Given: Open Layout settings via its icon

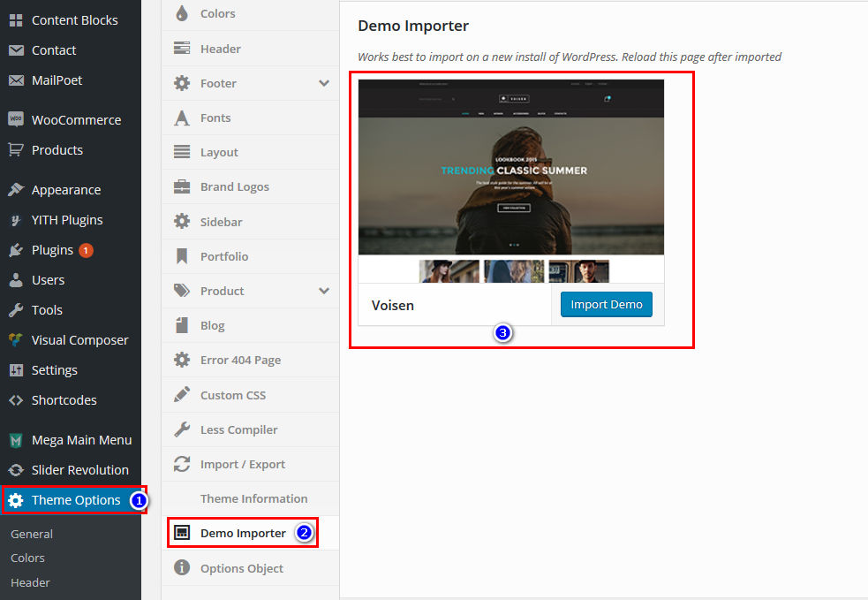Looking at the screenshot, I should coord(183,152).
